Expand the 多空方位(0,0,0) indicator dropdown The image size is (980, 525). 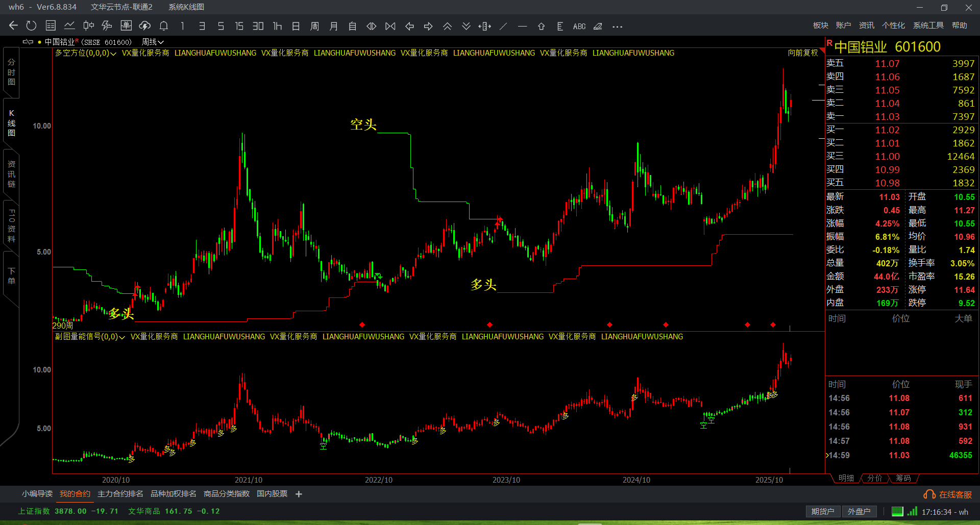(85, 53)
